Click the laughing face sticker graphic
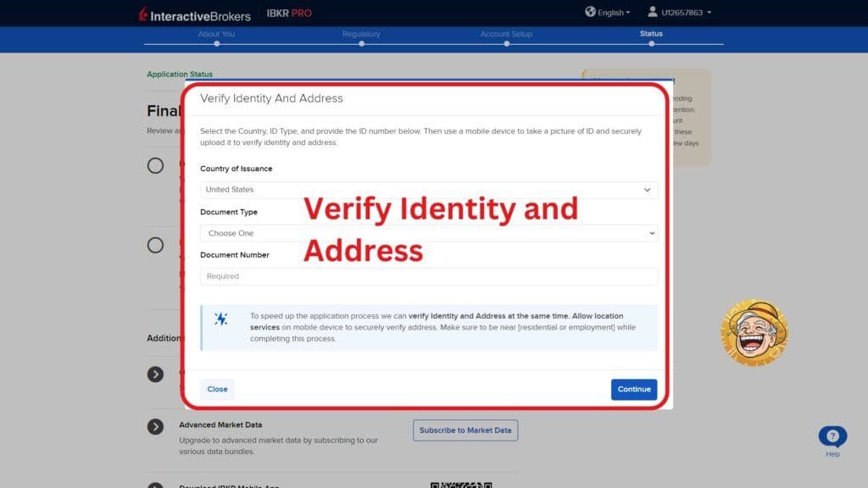The image size is (868, 488). 754,332
